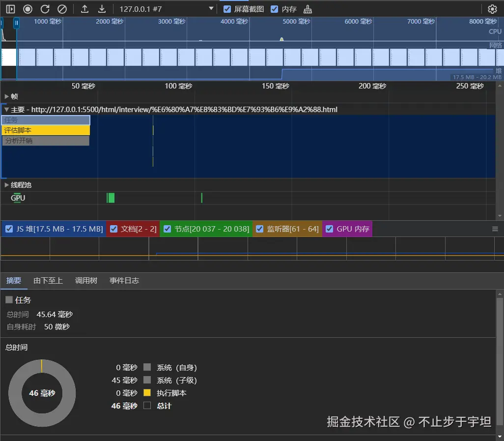The height and width of the screenshot is (441, 504).
Task: Click the overview right selection handle
Action: (x=16, y=23)
